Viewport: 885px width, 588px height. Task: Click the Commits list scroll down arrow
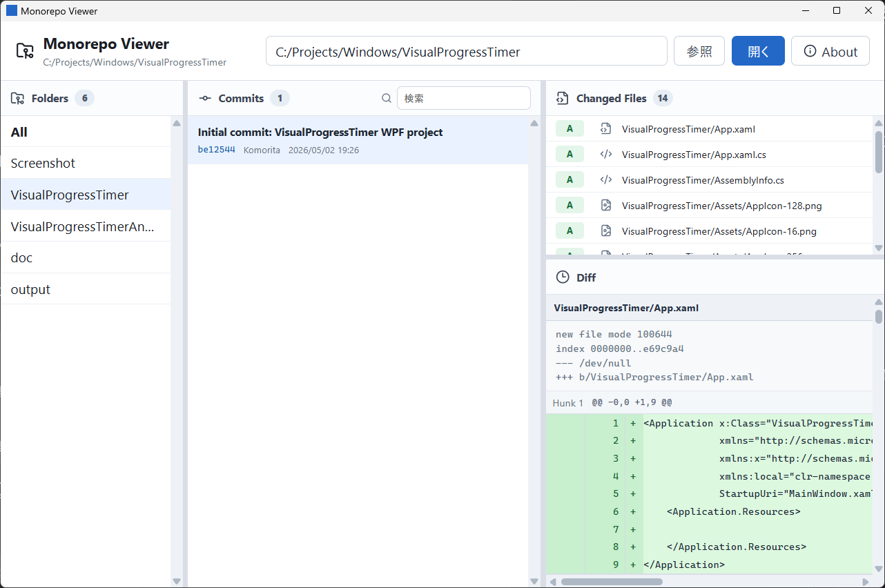coord(534,581)
